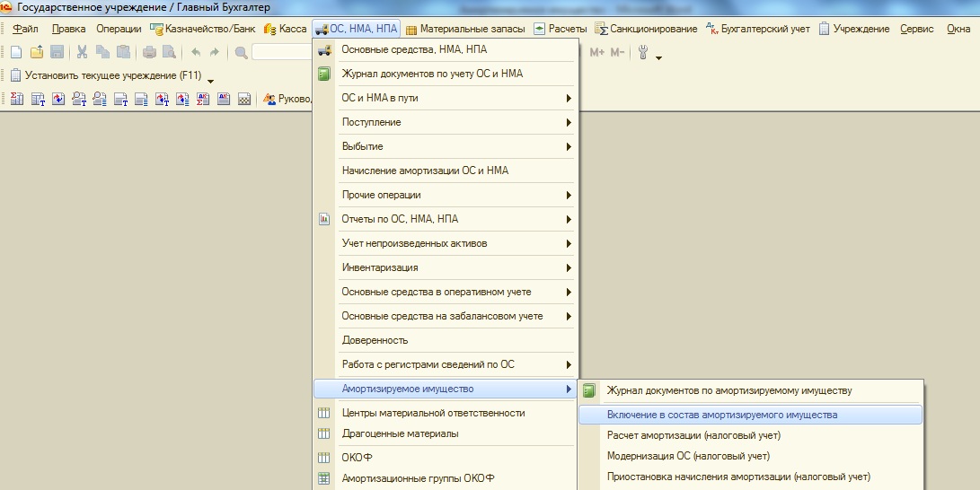Screen dimensions: 980x490
Task: Click the wrench settings icon in toolbar
Action: 643,53
